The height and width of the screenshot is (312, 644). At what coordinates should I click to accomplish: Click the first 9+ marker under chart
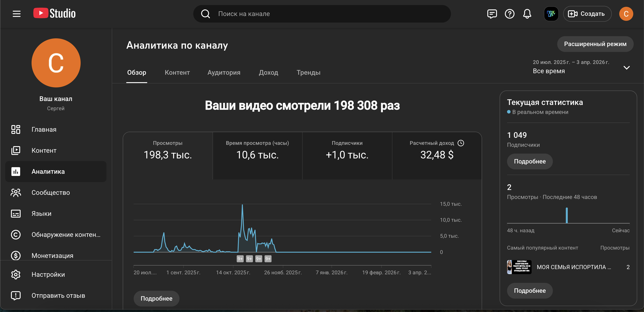pos(240,259)
